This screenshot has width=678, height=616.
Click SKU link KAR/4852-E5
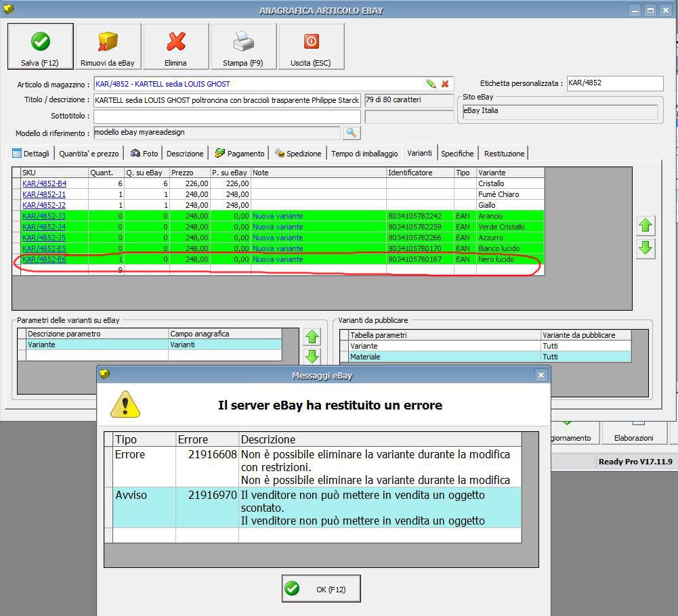tap(44, 248)
